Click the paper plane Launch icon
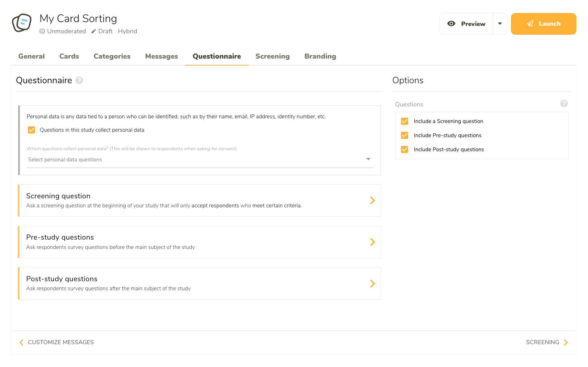Screen dimensions: 588x367 (x=530, y=24)
